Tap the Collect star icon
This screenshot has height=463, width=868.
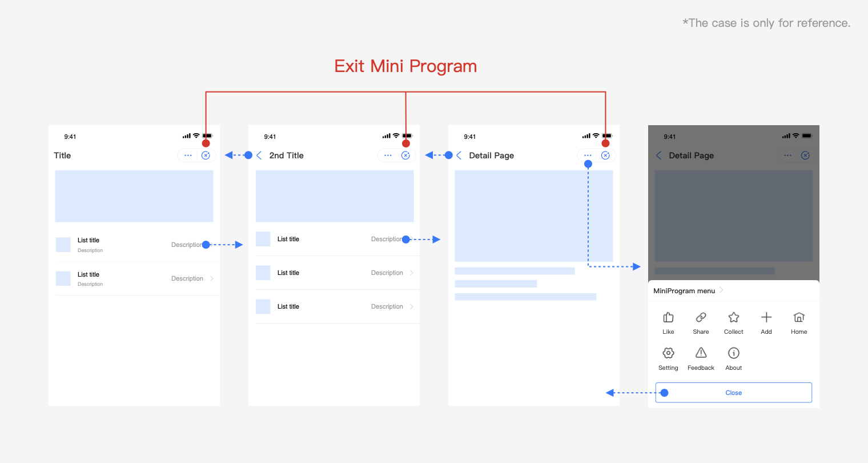click(734, 317)
